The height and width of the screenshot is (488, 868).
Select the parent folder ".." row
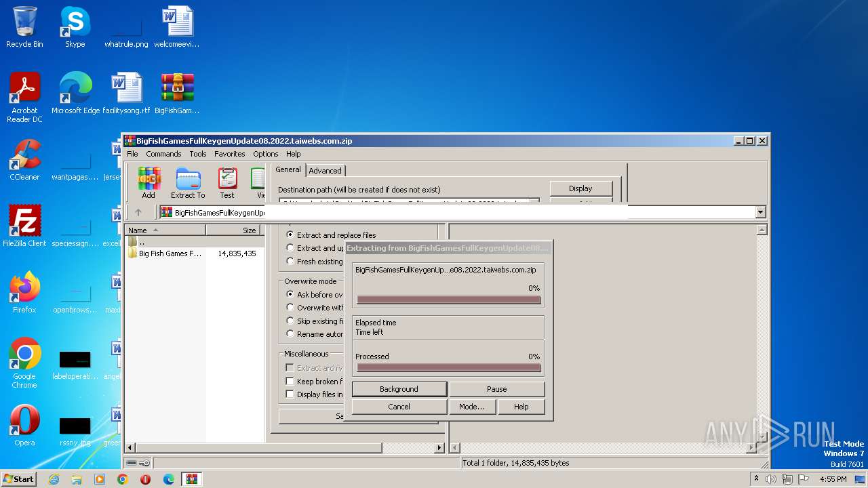(x=194, y=241)
